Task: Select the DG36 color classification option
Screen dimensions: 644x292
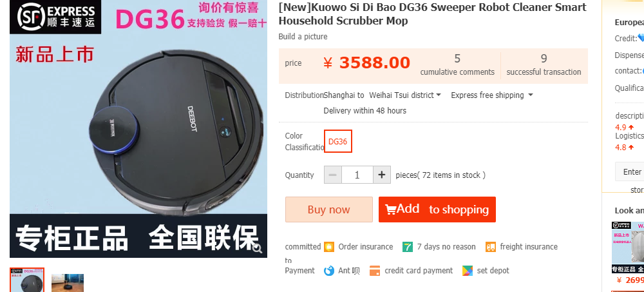Action: tap(338, 141)
